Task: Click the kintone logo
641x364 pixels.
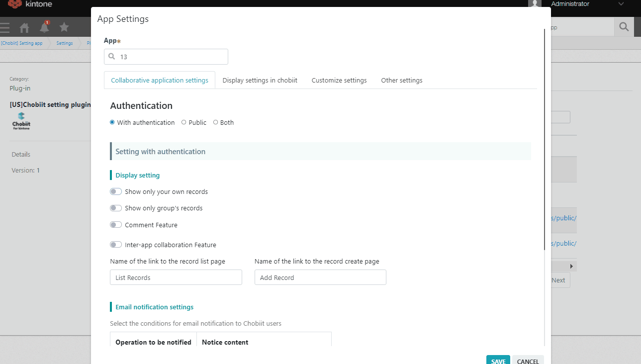Action: (x=30, y=4)
